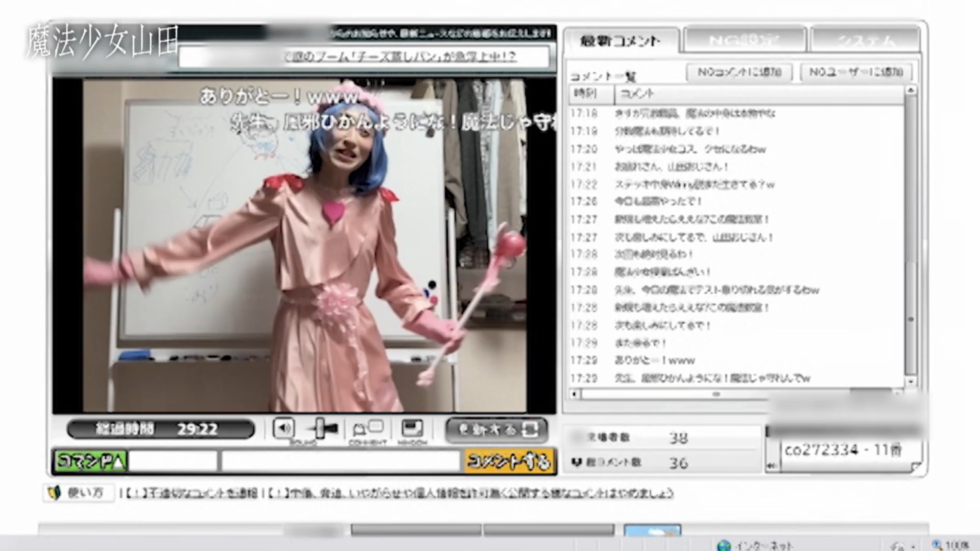This screenshot has width=980, height=551.
Task: Switch to the NG設定 tab
Action: tap(745, 41)
